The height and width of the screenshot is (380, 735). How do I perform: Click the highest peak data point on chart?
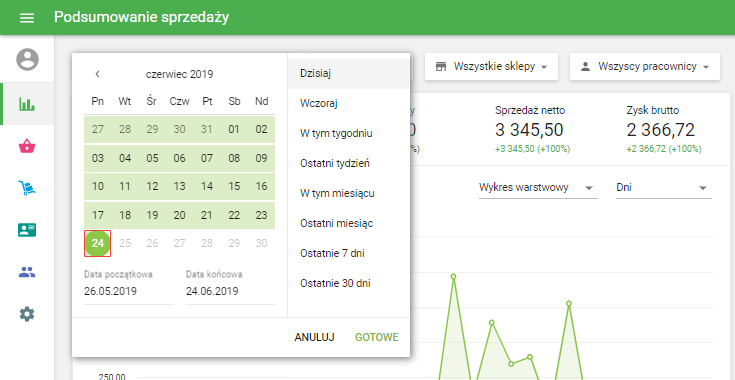click(453, 276)
